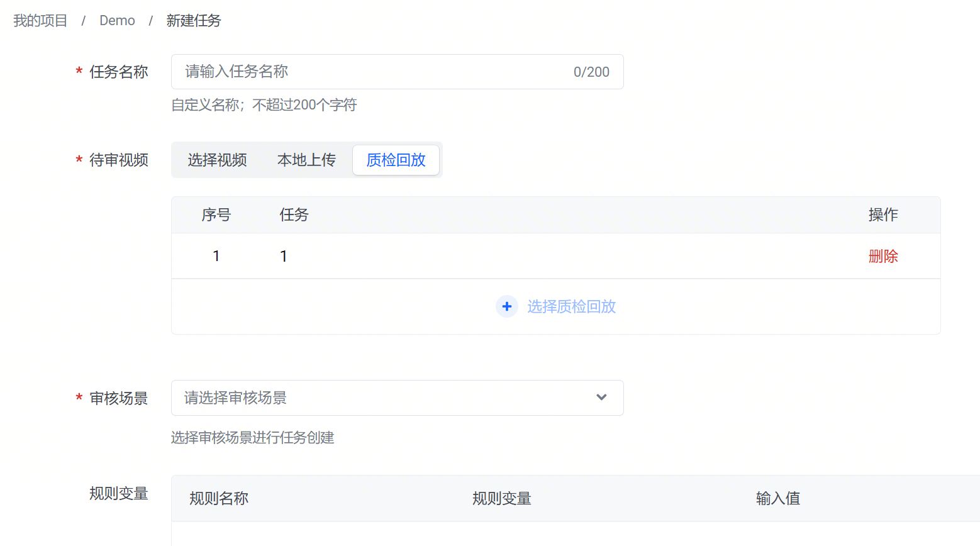Click the 新建任务 breadcrumb text

click(194, 21)
